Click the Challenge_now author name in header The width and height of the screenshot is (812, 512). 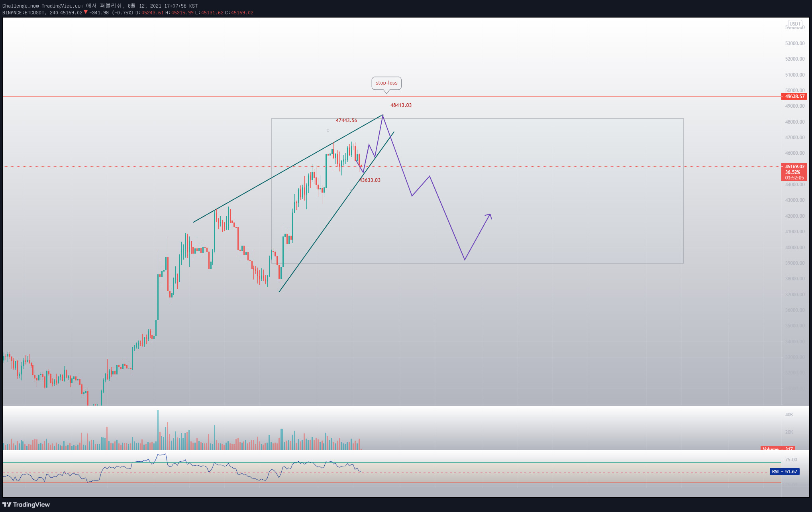21,6
